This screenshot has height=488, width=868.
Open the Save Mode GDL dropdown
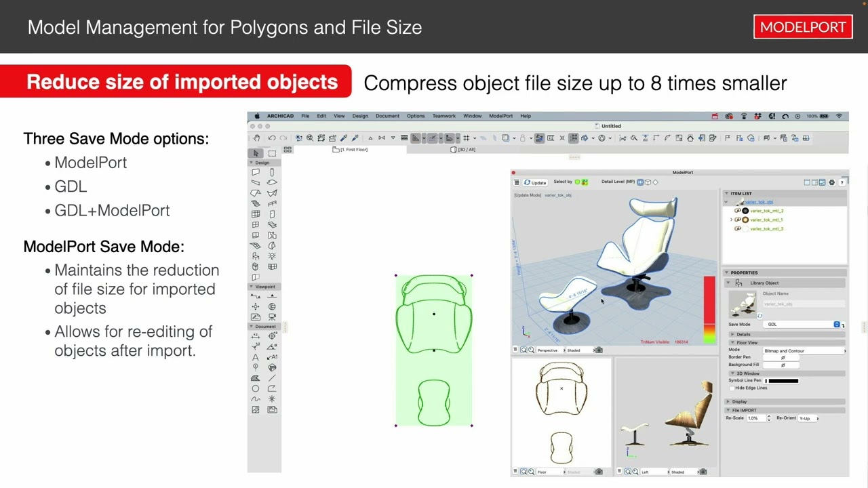pyautogui.click(x=803, y=325)
